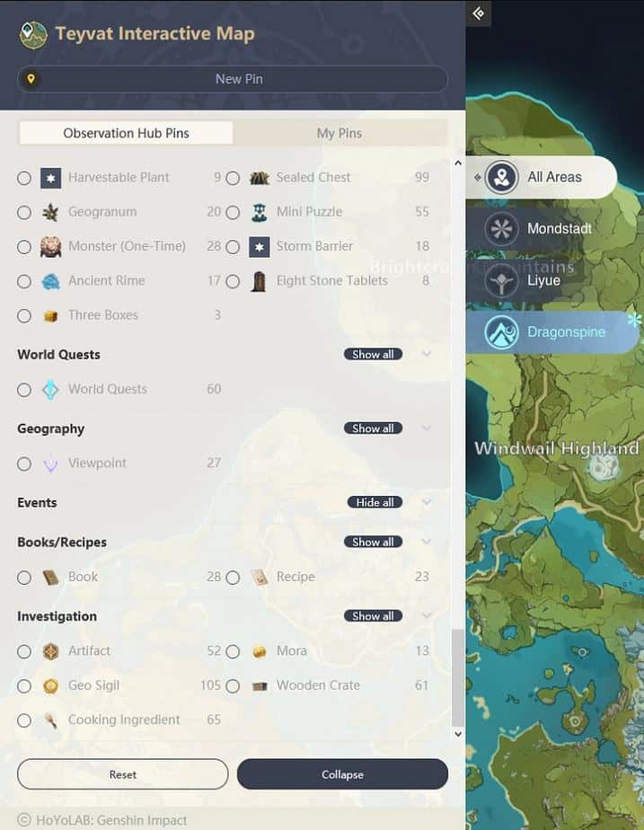Expand the Events section chevron
This screenshot has height=830, width=644.
427,502
